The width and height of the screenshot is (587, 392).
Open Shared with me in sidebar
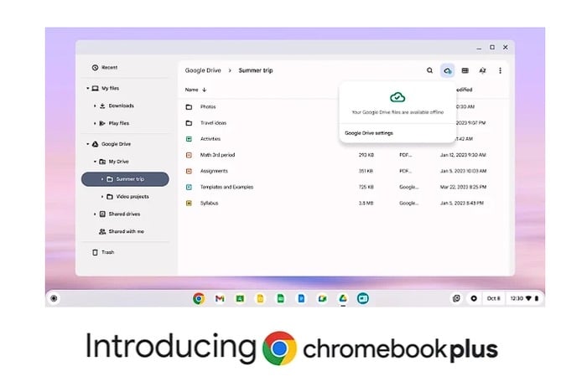(122, 231)
